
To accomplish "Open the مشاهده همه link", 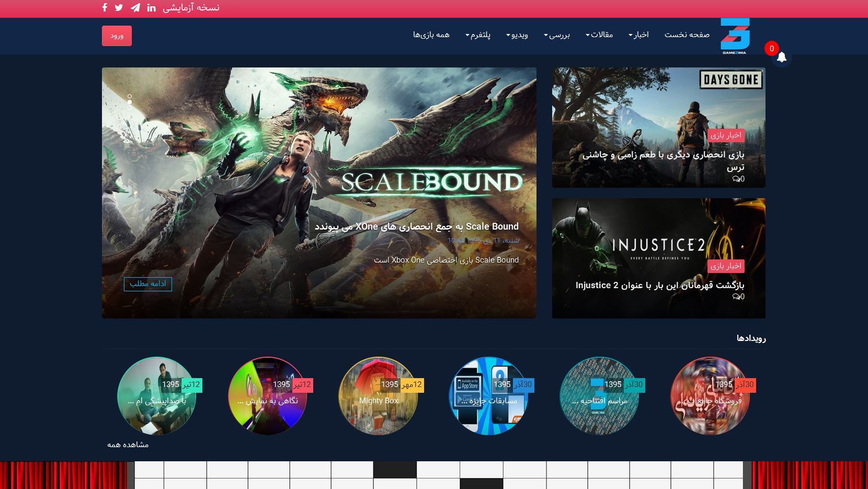I will [x=128, y=445].
